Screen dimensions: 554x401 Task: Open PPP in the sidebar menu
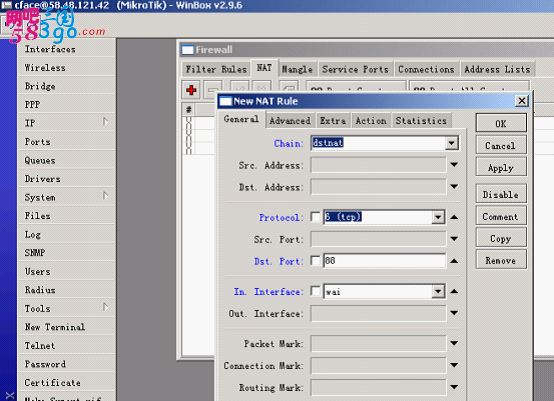(66, 105)
